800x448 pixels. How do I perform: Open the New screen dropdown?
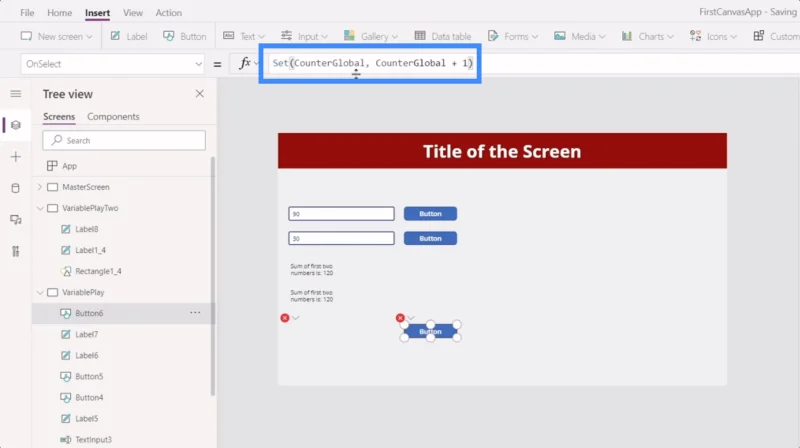click(x=57, y=36)
